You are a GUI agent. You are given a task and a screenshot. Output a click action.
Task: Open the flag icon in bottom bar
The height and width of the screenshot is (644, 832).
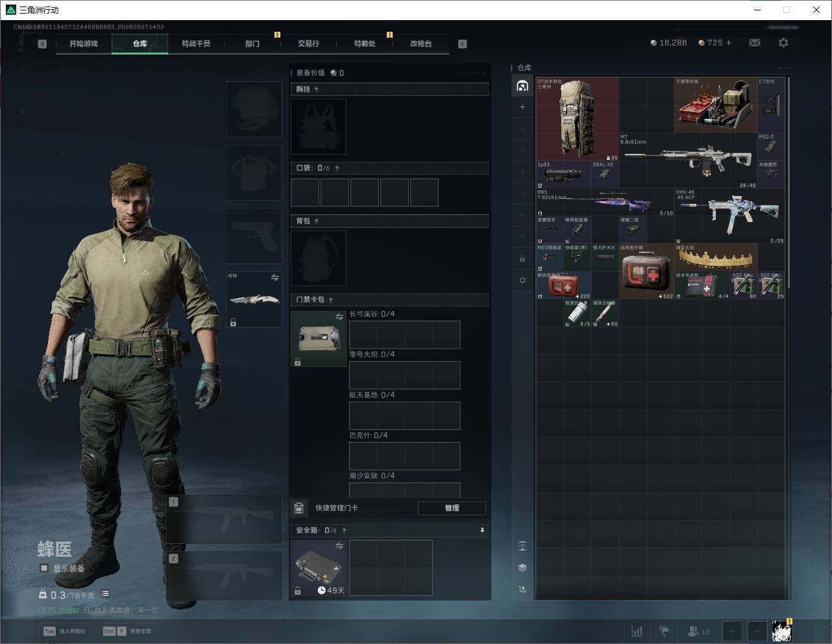coord(664,631)
